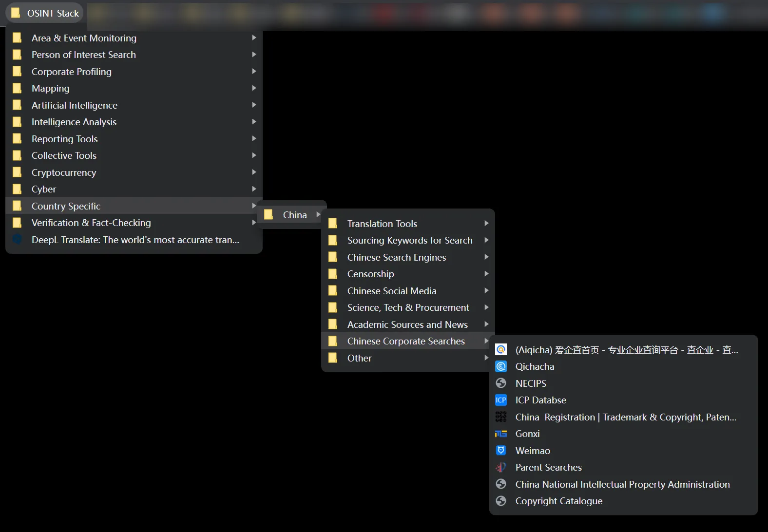Open the Area & Event Monitoring folder
The width and height of the screenshot is (768, 532).
[x=134, y=38]
